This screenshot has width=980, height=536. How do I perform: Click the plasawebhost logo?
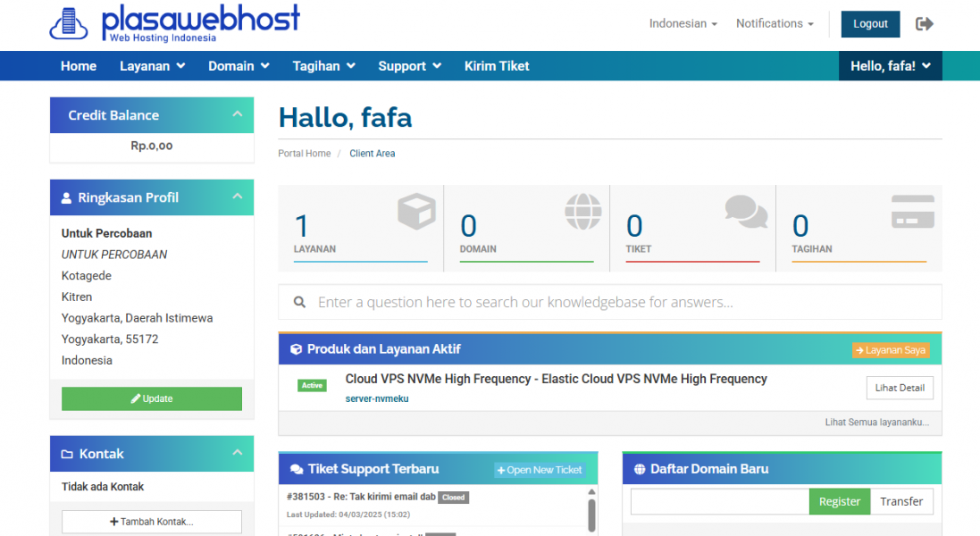pyautogui.click(x=174, y=24)
